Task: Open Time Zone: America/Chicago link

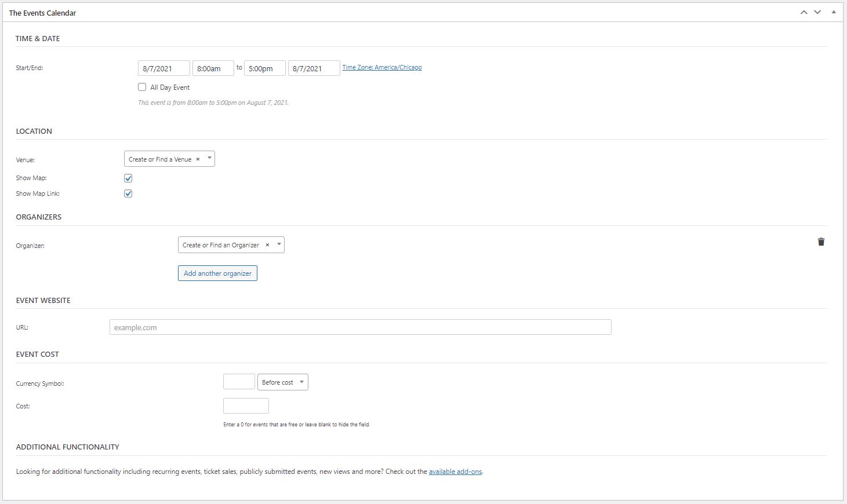Action: 382,67
